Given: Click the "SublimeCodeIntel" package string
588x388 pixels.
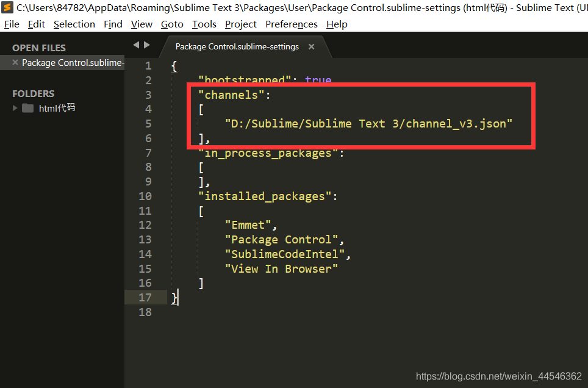Looking at the screenshot, I should [x=285, y=254].
